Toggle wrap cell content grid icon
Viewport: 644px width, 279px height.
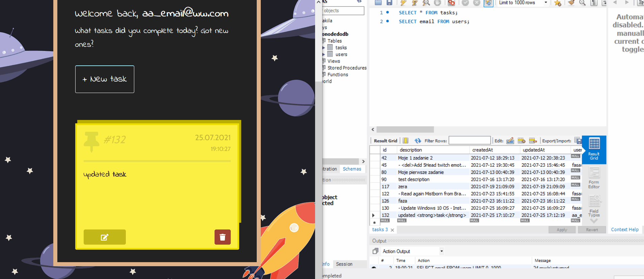405,141
